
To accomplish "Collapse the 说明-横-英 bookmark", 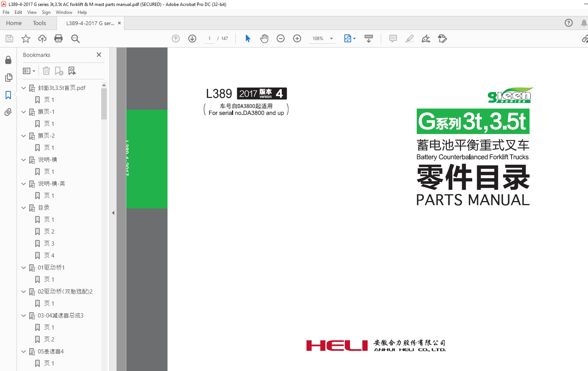I will (24, 184).
